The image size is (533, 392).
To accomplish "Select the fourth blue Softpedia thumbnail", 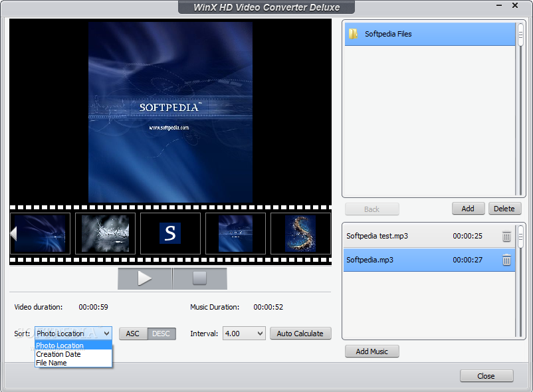I will point(235,234).
